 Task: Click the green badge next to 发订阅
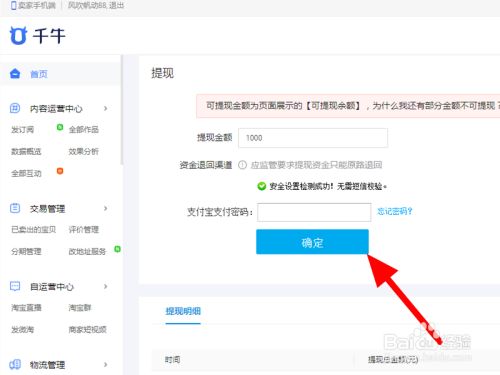(60, 127)
